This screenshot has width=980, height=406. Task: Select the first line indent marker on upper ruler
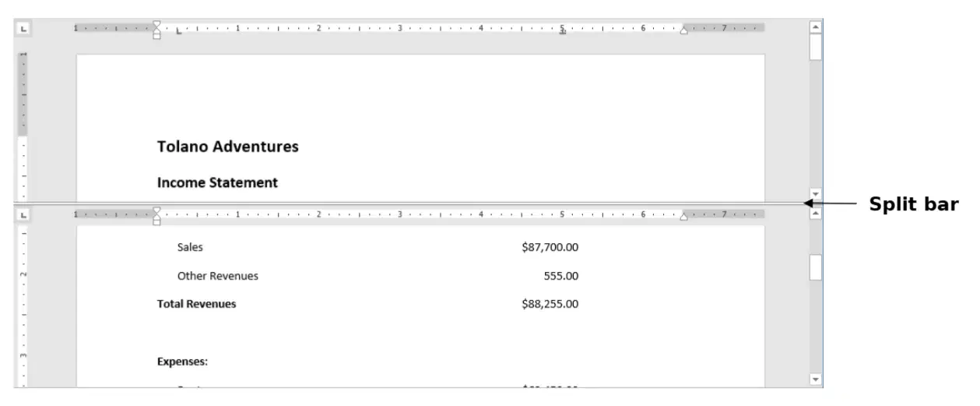[x=156, y=24]
